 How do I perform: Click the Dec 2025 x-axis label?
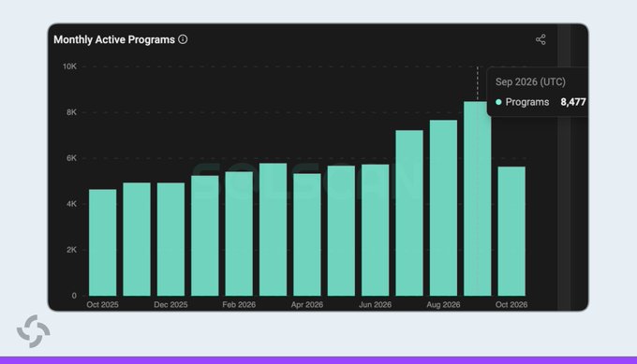pyautogui.click(x=170, y=305)
